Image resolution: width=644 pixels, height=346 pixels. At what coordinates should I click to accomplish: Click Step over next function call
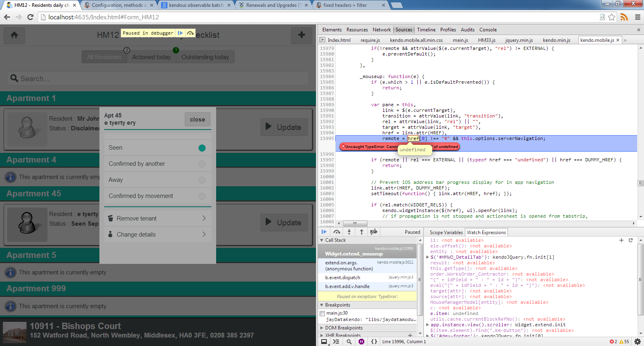click(337, 232)
